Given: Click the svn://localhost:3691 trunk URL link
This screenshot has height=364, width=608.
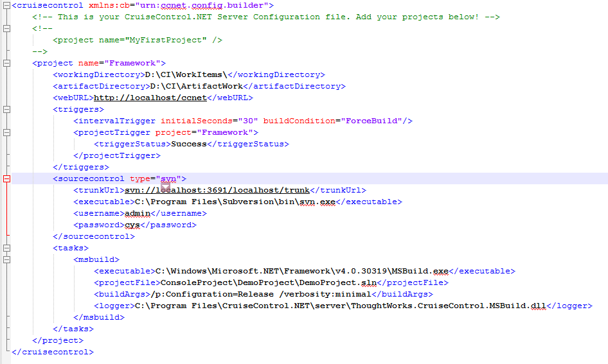Looking at the screenshot, I should click(x=217, y=191).
